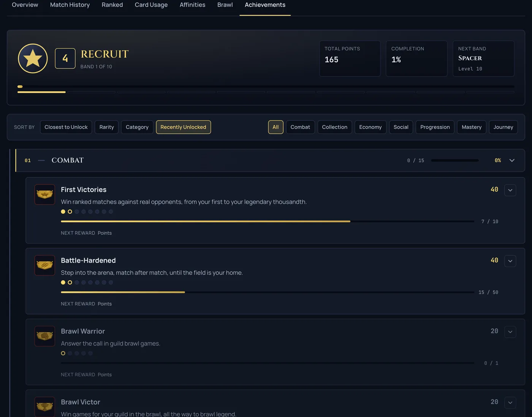The height and width of the screenshot is (417, 532).
Task: Click the 'BAND 1 OF 10' label
Action: [96, 67]
